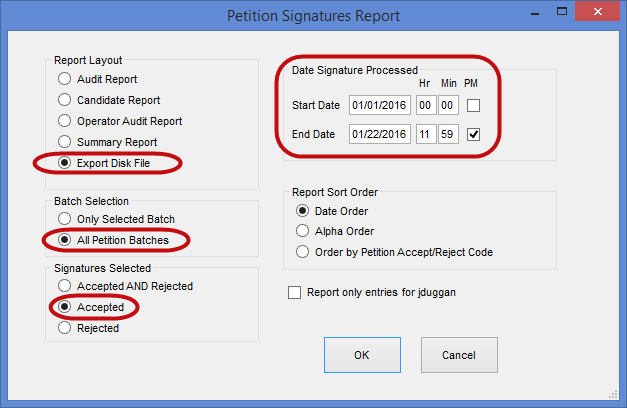Pick the Summary Report layout

(65, 142)
